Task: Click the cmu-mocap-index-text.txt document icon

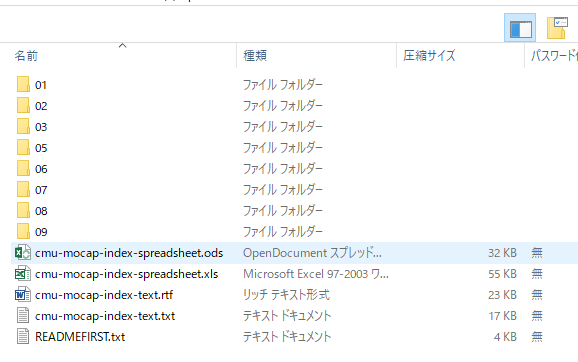Action: click(23, 316)
